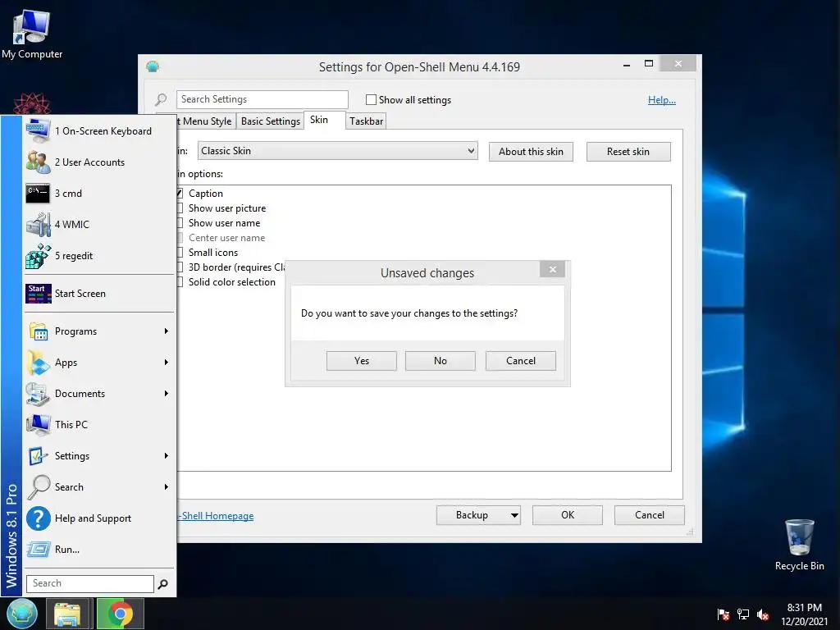
Task: Switch to the Basic Settings tab
Action: click(x=270, y=121)
